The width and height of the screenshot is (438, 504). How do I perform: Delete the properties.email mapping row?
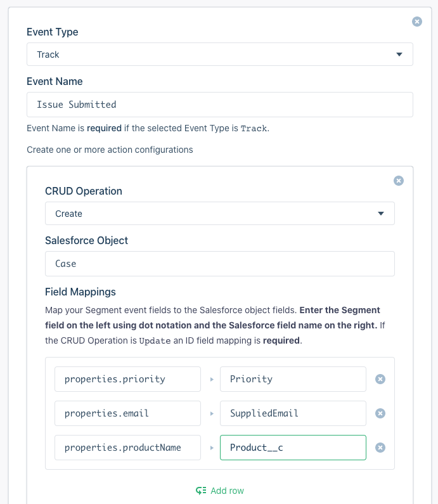point(380,413)
